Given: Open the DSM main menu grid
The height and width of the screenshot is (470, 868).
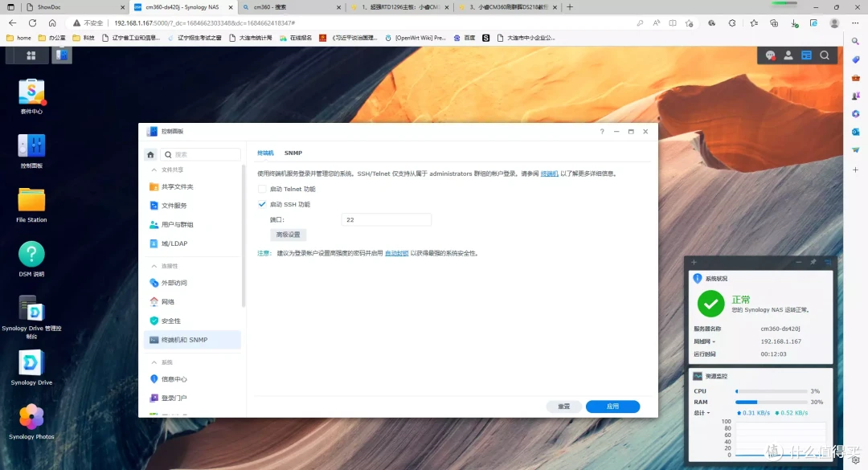Looking at the screenshot, I should point(31,55).
